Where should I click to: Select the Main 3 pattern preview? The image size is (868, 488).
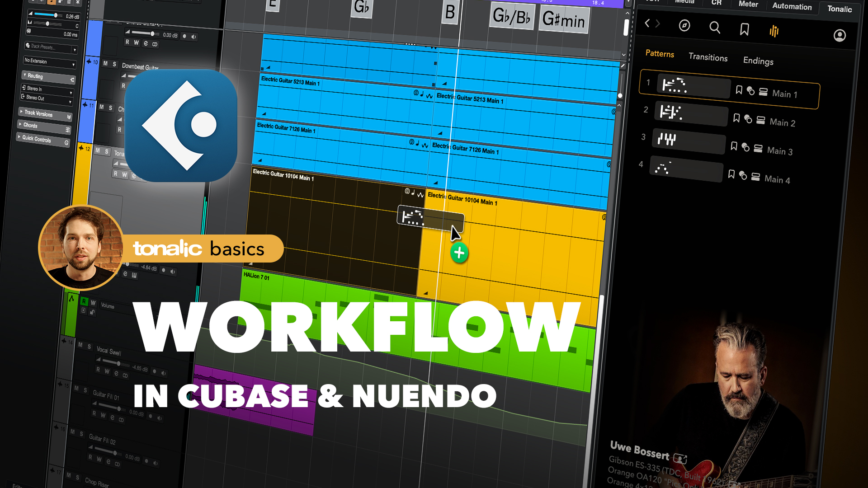(689, 141)
